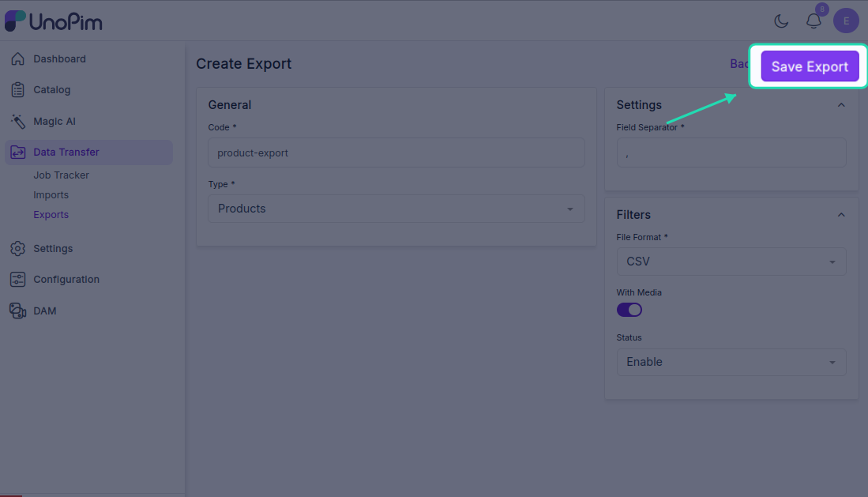Go to Dashboard in sidebar
This screenshot has height=497, width=868.
[x=59, y=58]
